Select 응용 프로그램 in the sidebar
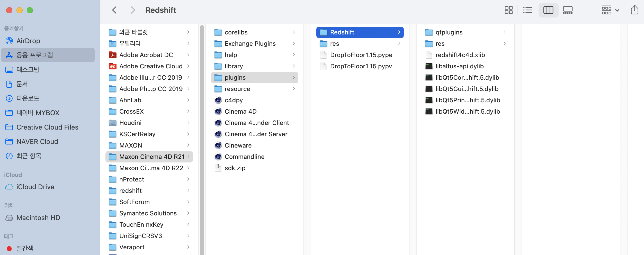Screen dimensions: 644x255 [x=48, y=55]
